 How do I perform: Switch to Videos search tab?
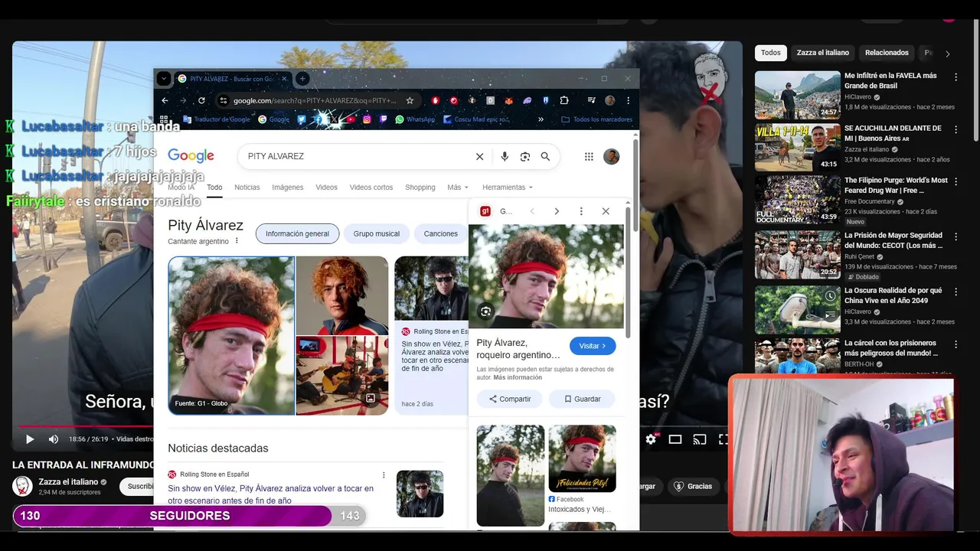(326, 187)
